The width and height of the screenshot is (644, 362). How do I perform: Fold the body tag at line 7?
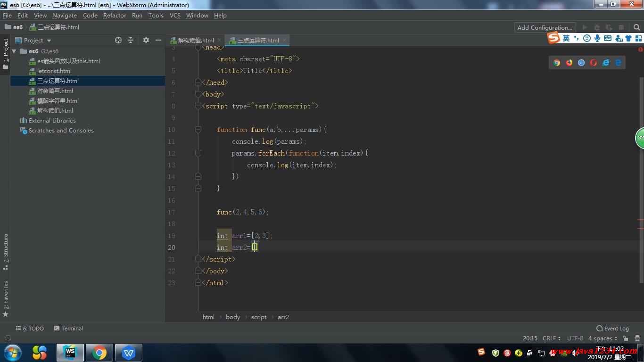coord(198,94)
